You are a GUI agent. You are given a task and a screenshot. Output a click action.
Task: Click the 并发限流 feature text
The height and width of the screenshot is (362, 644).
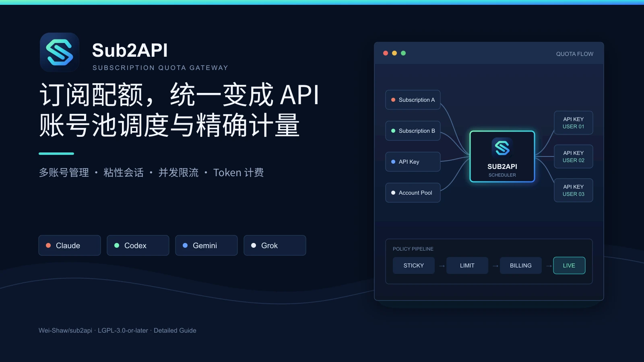[x=178, y=173]
